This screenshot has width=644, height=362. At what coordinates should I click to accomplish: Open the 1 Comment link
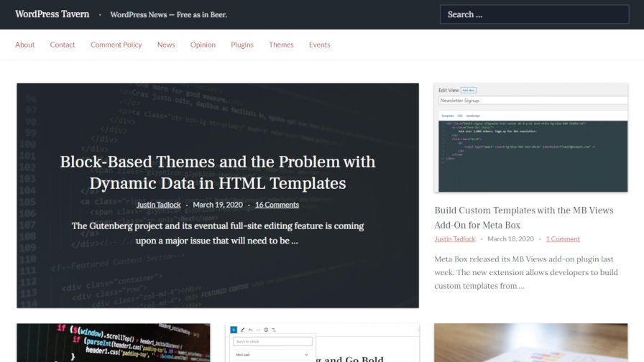563,239
